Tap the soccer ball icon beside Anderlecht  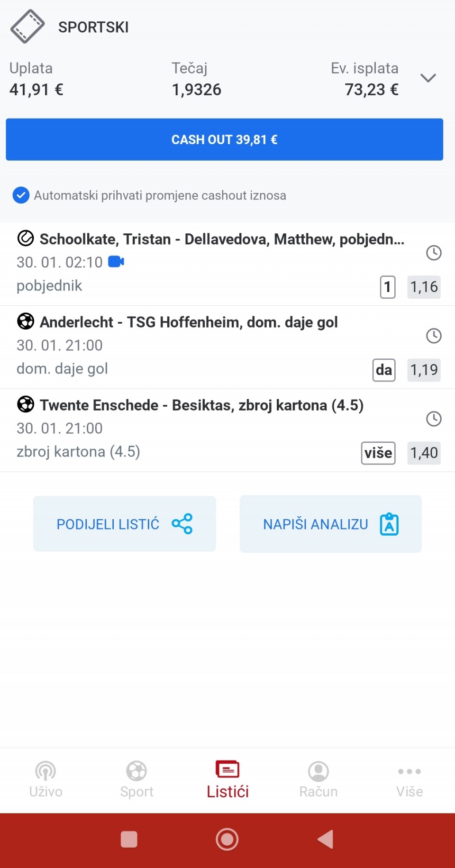coord(26,321)
